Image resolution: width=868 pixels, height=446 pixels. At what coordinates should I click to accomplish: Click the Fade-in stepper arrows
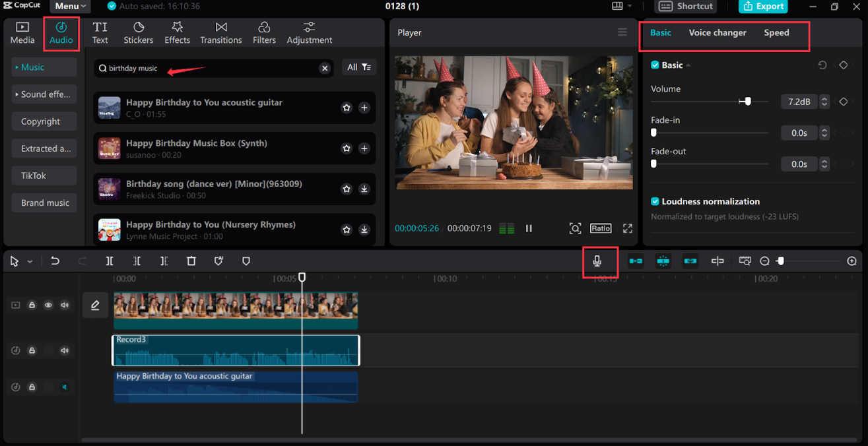click(x=824, y=133)
